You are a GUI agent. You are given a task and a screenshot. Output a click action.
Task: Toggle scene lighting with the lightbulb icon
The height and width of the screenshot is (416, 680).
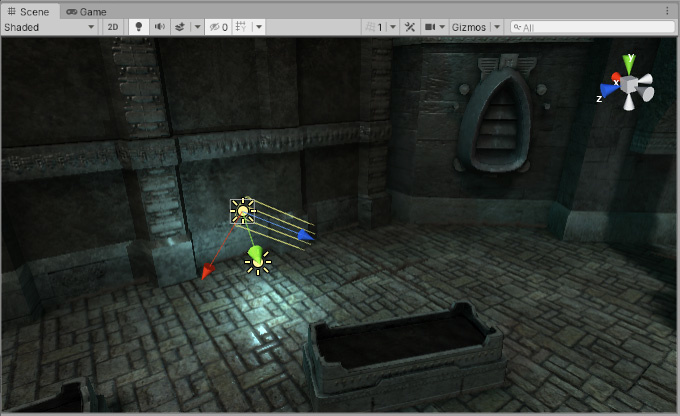point(138,27)
